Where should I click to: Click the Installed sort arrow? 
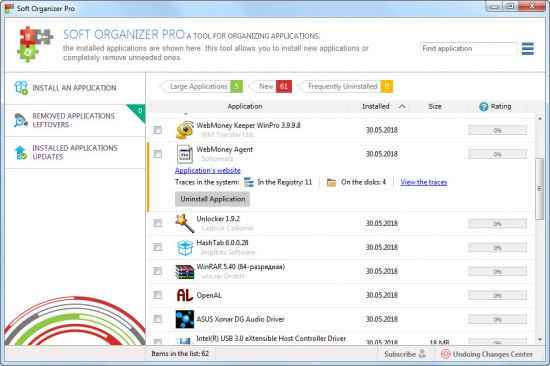tap(402, 106)
